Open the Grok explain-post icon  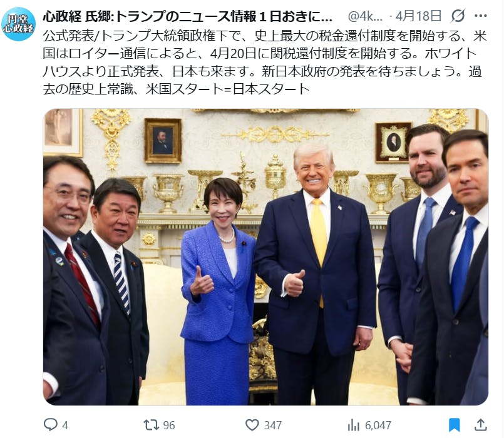coord(458,16)
